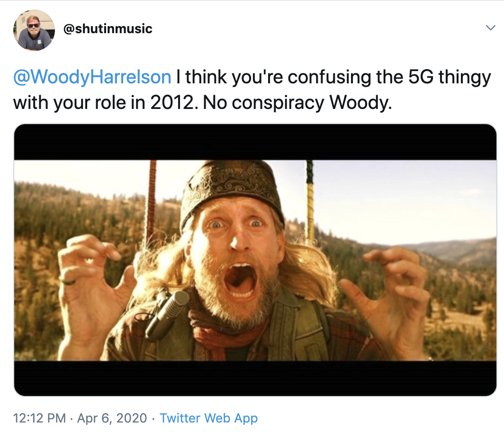Viewport: 504px width, 432px height.
Task: Open the Twitter Web App source link
Action: point(208,418)
